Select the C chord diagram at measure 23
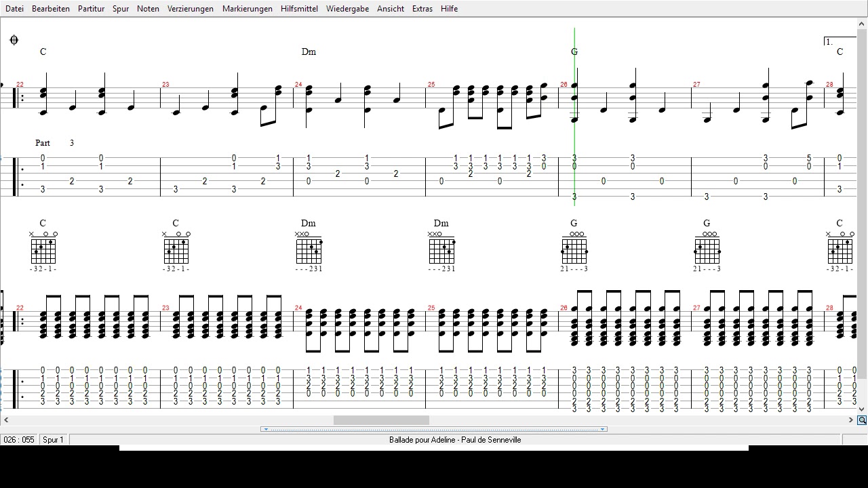This screenshot has height=488, width=868. 176,251
